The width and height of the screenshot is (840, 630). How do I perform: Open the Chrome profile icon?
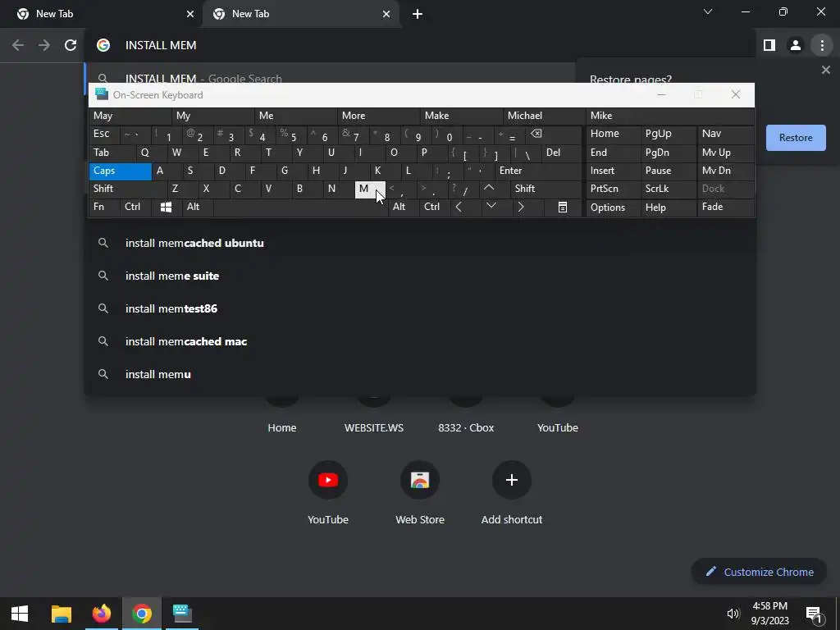796,46
